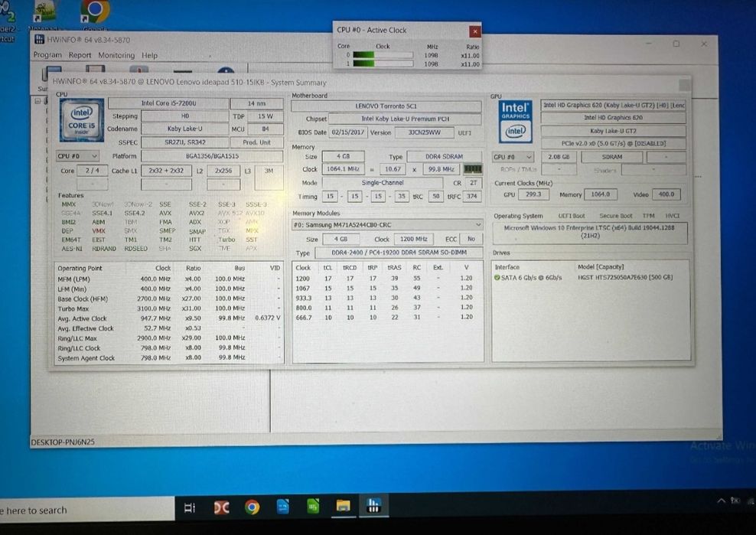Click the Turbo Max operating point row

(x=168, y=308)
